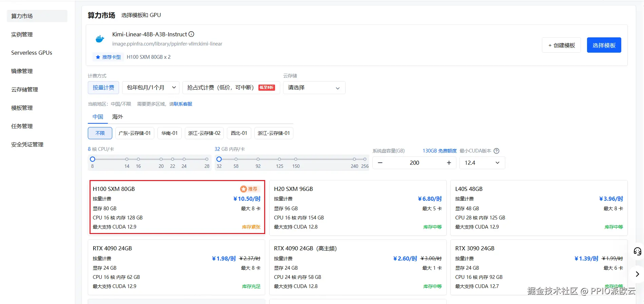Viewport: 644px width, 304px height.
Task: Set CPU cores slider to the 16 mark
Action: tap(138, 159)
